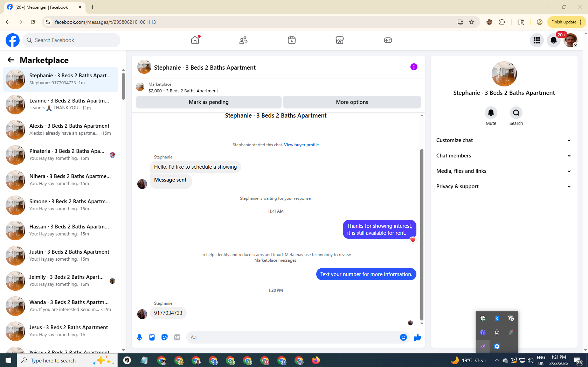
Task: Show hidden tray icons chevron
Action: pyautogui.click(x=497, y=360)
